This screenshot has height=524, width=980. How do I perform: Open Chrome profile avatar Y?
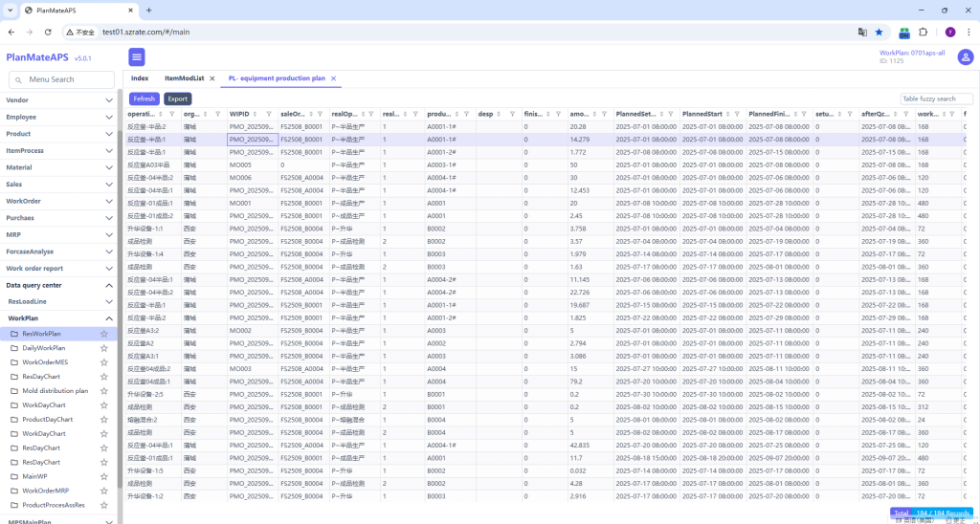(950, 32)
